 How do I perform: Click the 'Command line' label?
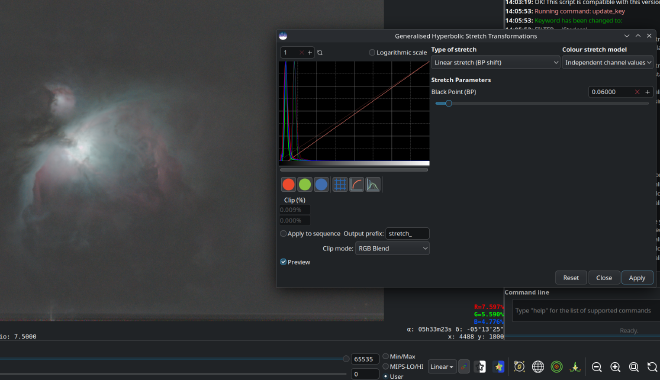click(x=527, y=292)
